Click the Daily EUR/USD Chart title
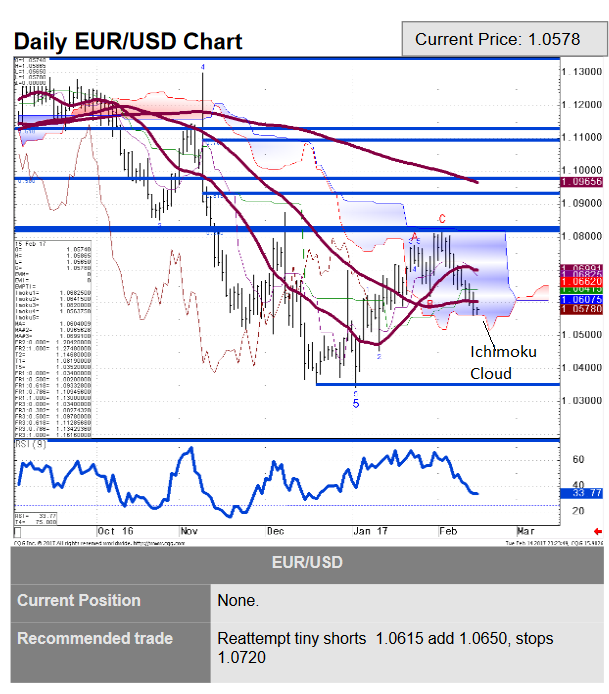The height and width of the screenshot is (694, 609). [x=128, y=42]
